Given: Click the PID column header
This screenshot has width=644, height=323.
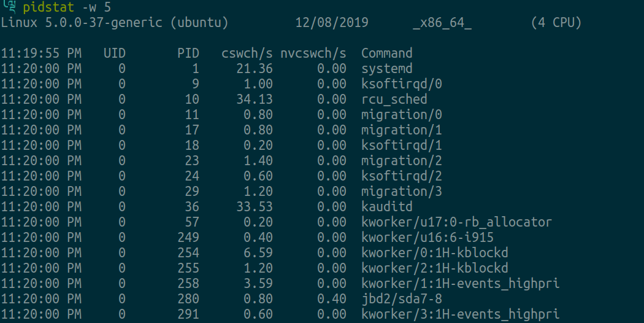Looking at the screenshot, I should 188,53.
